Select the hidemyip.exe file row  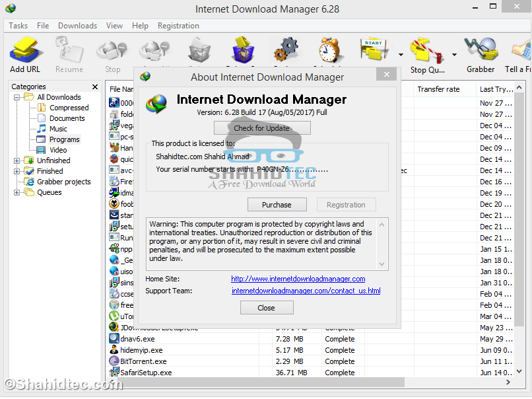coord(310,350)
